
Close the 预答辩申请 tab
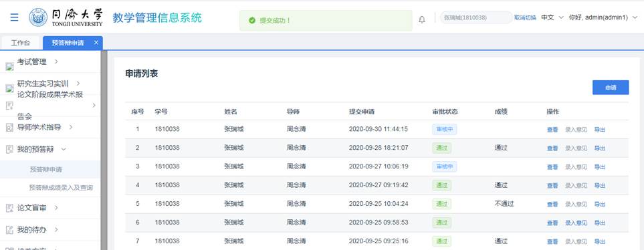tap(96, 42)
